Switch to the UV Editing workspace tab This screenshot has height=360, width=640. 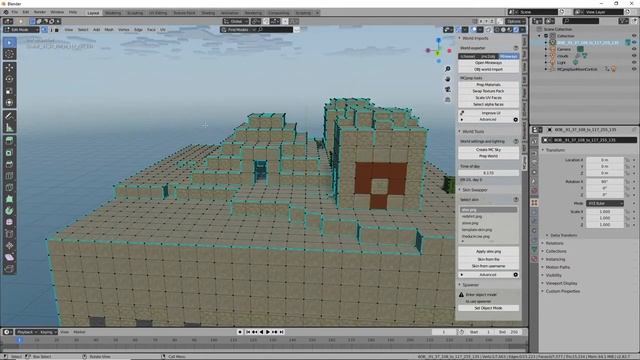[x=158, y=13]
